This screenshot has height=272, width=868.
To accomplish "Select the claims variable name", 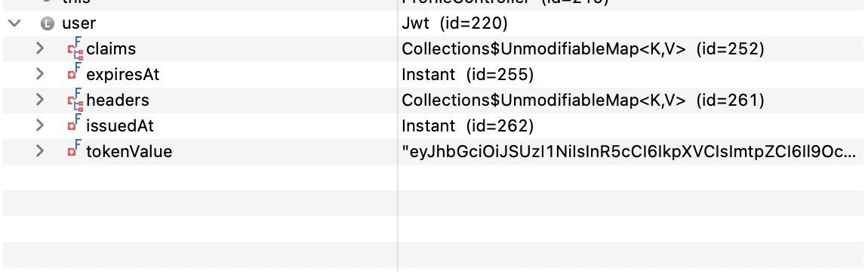I will point(111,49).
